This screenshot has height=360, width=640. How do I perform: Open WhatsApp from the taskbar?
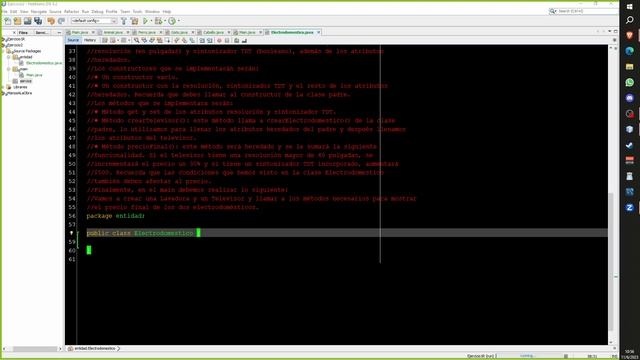point(629,82)
